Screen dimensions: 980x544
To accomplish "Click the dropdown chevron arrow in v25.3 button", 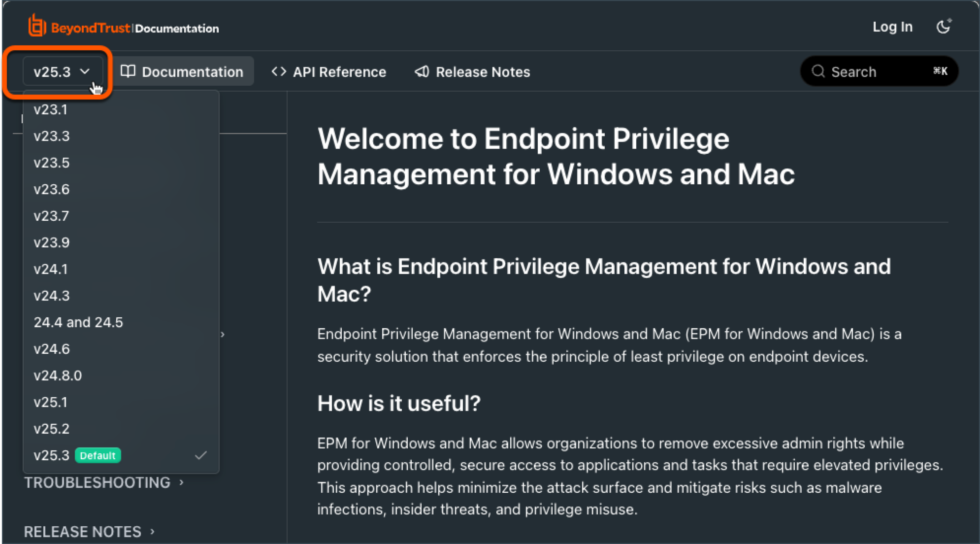I will (x=85, y=71).
